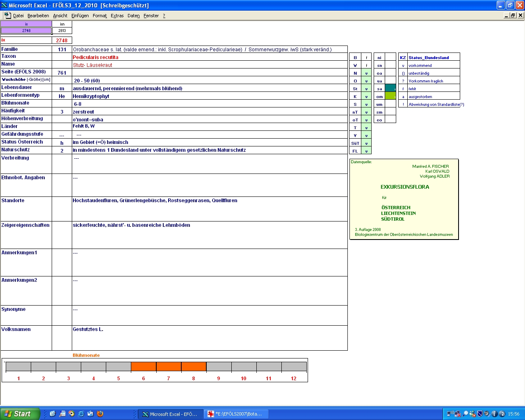Viewport: 525px width, 420px height.
Task: Select the St Bundesland status cell
Action: pos(366,89)
